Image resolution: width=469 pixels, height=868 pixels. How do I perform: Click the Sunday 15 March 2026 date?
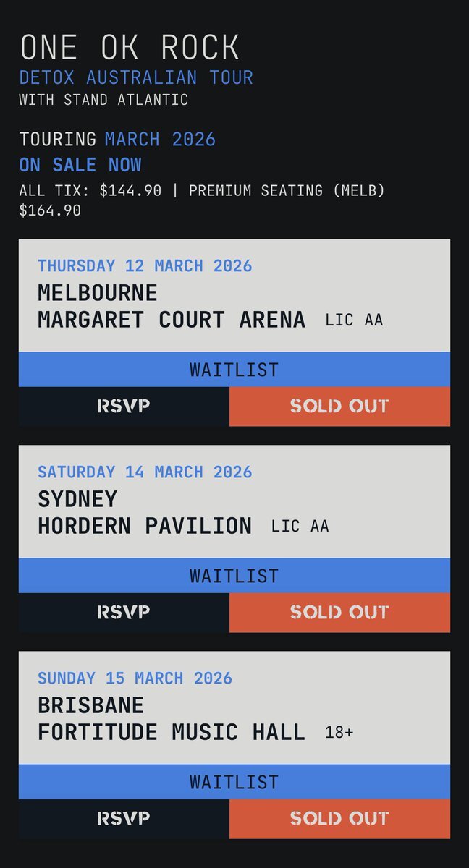pos(135,678)
